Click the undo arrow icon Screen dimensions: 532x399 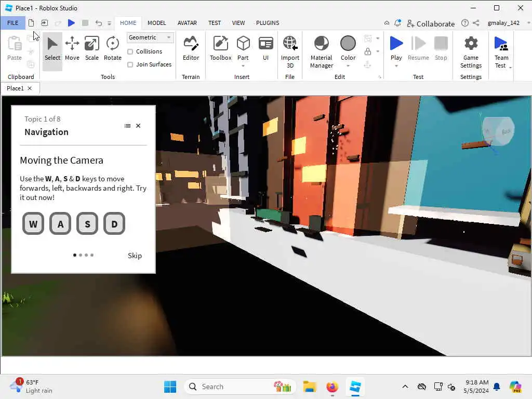98,23
